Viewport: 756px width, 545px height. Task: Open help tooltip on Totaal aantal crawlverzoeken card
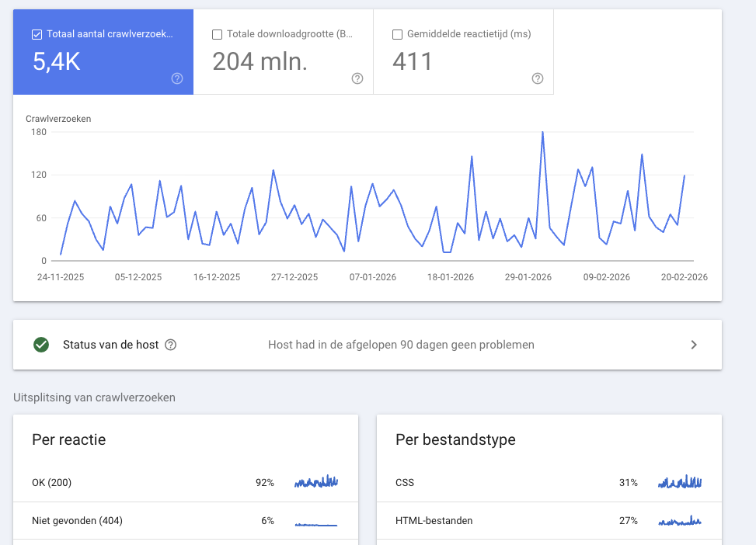pyautogui.click(x=176, y=78)
